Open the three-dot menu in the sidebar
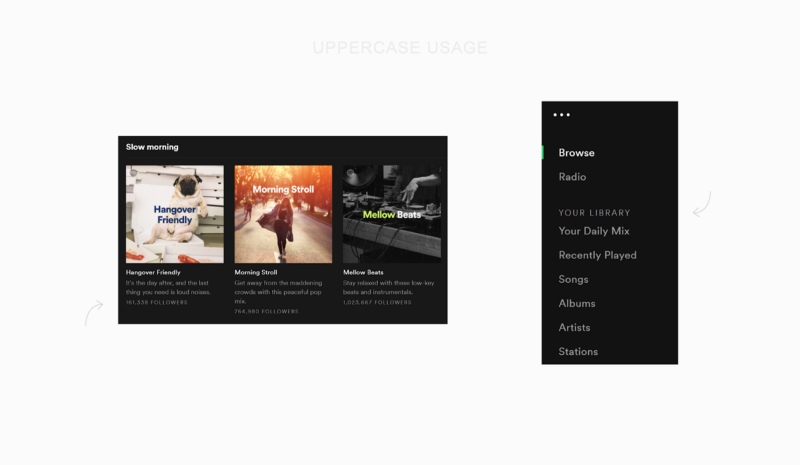The image size is (800, 465). [561, 115]
